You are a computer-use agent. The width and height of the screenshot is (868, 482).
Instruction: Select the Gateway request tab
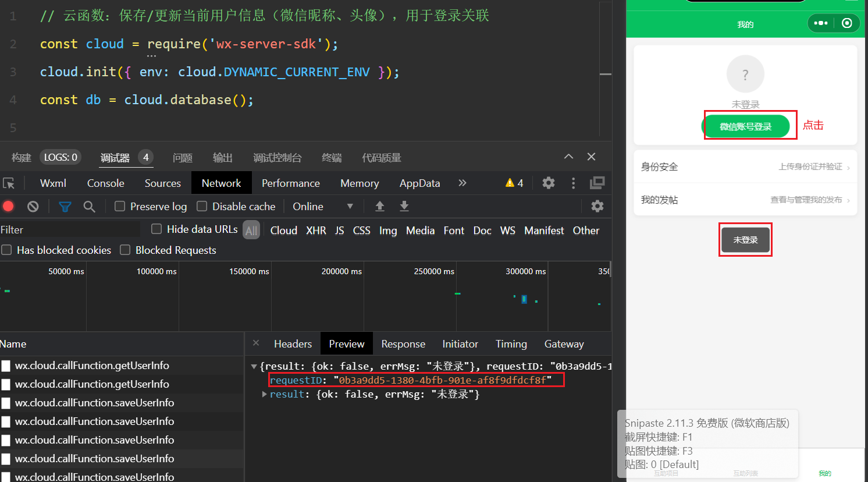click(x=564, y=344)
